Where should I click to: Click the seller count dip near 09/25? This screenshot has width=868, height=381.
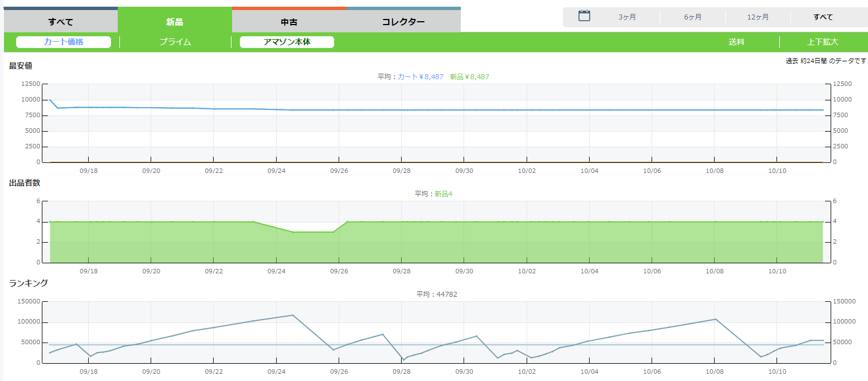312,232
